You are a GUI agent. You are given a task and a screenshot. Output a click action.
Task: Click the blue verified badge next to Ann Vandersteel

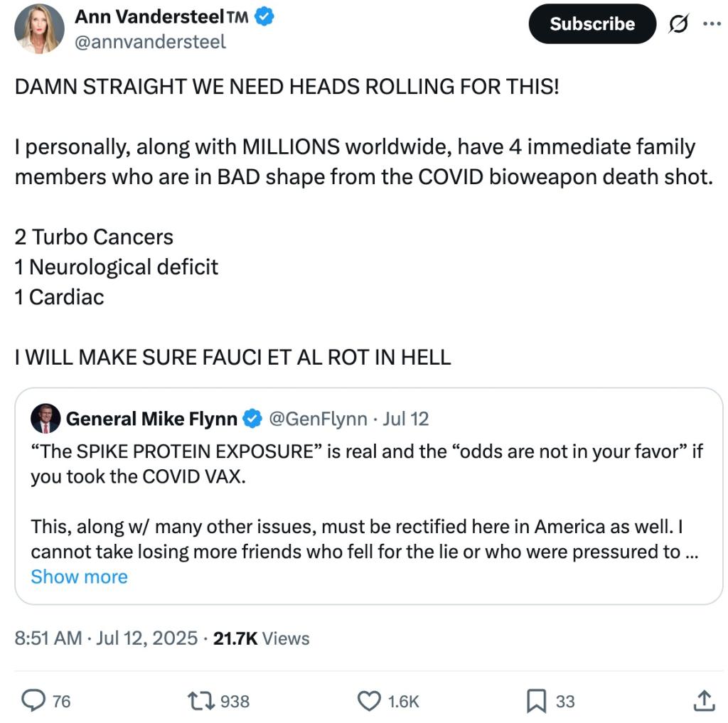point(263,16)
